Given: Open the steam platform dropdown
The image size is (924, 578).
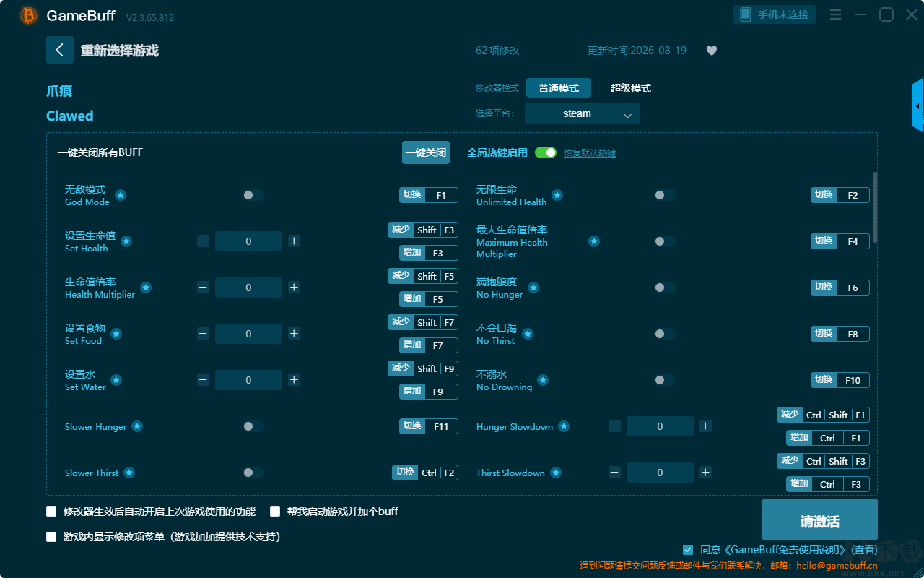Looking at the screenshot, I should pos(583,113).
